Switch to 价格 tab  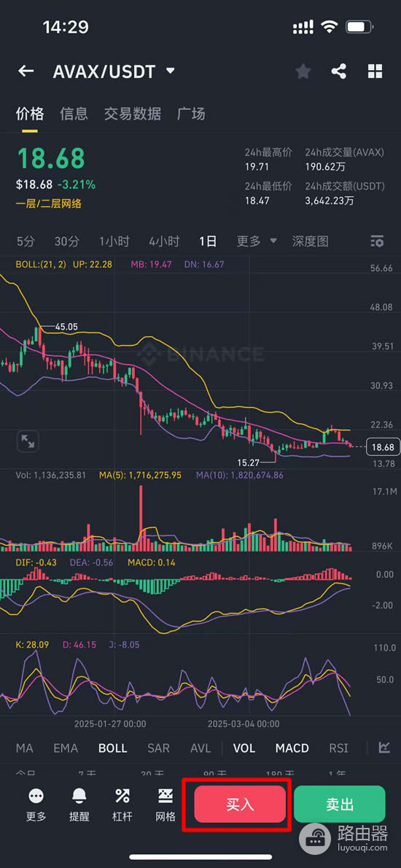coord(30,114)
